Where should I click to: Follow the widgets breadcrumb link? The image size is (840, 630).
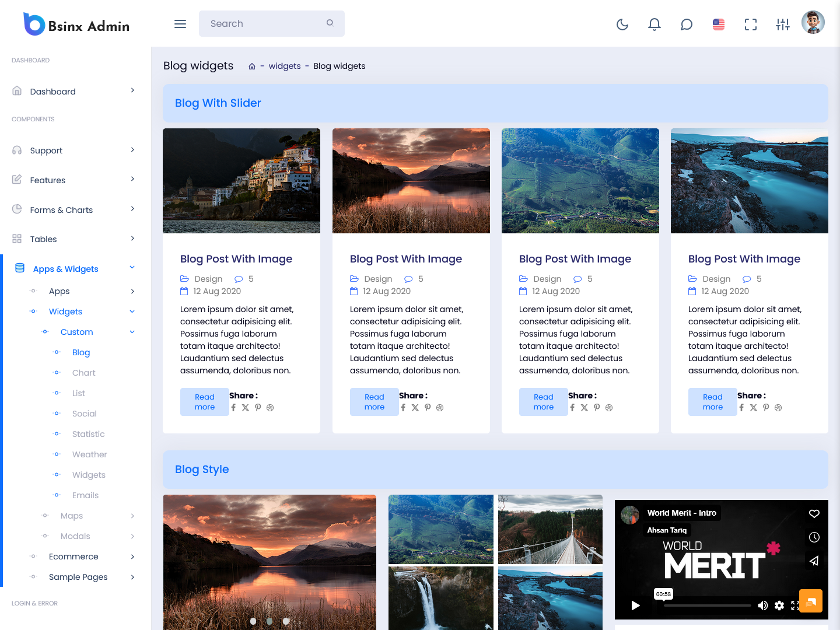click(285, 66)
